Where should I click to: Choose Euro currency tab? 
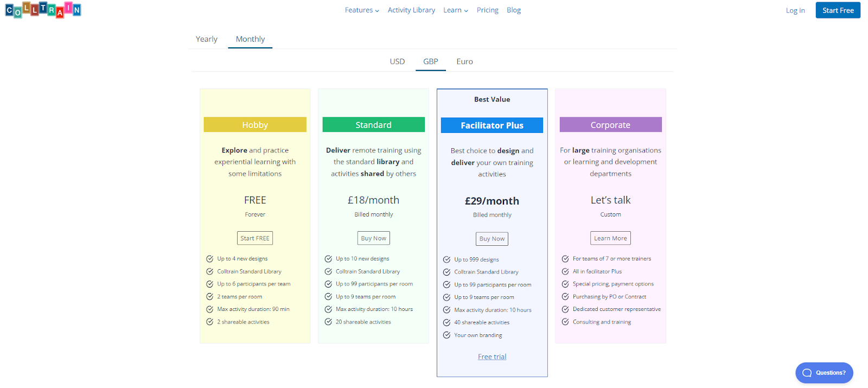pyautogui.click(x=464, y=61)
